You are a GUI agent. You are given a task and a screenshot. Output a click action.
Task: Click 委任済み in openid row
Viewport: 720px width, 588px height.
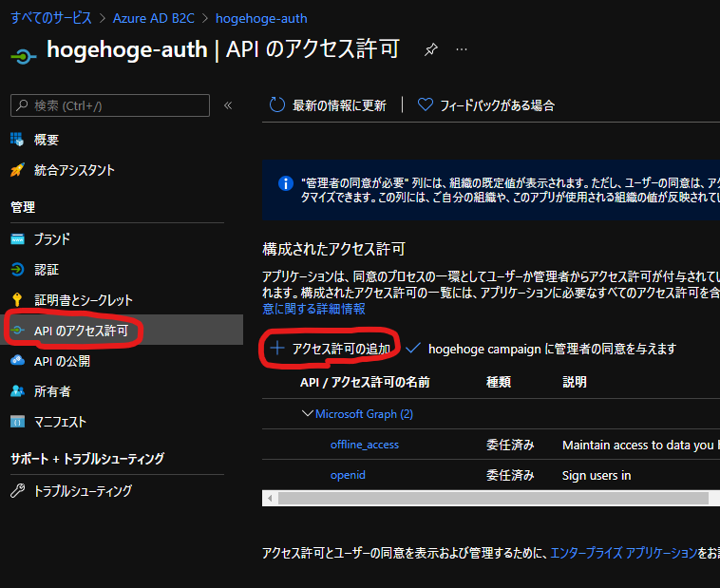(x=510, y=475)
